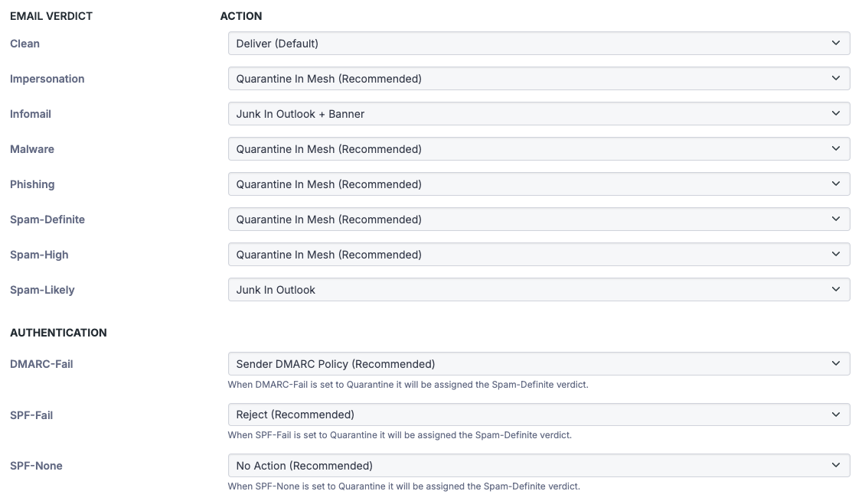This screenshot has height=504, width=862.
Task: Open the Spam-Definite action selector
Action: (538, 219)
